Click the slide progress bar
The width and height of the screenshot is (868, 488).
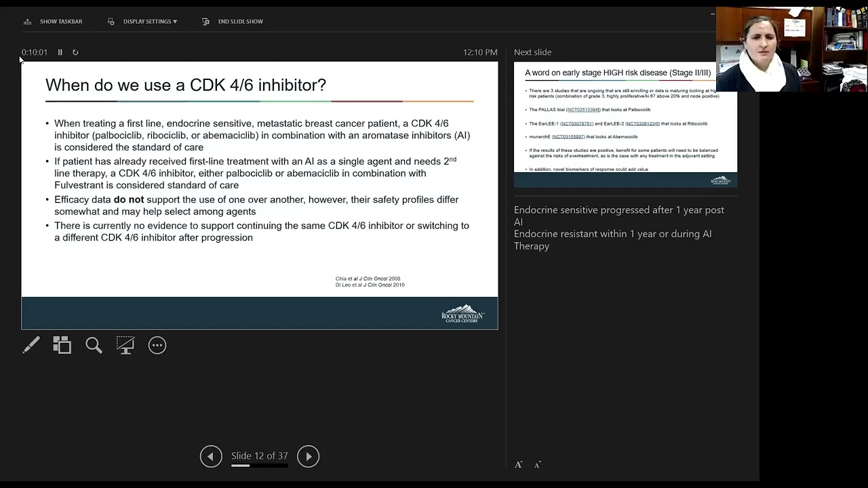pyautogui.click(x=260, y=466)
